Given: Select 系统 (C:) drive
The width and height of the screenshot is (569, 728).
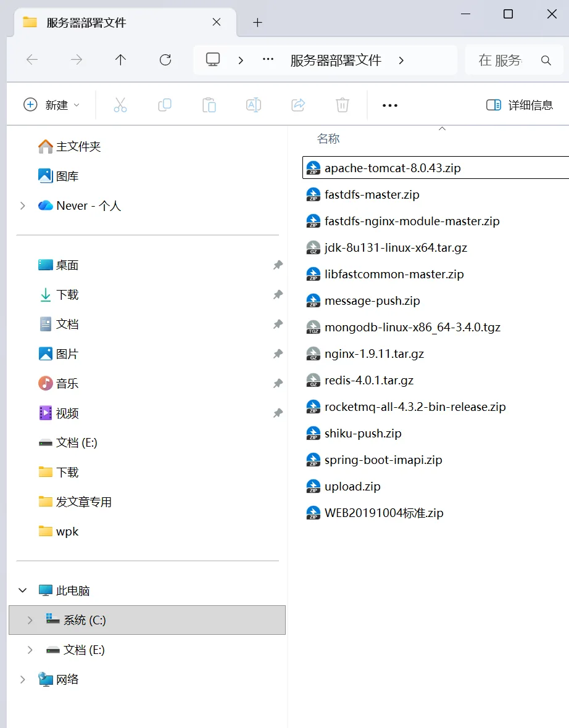Looking at the screenshot, I should tap(147, 620).
